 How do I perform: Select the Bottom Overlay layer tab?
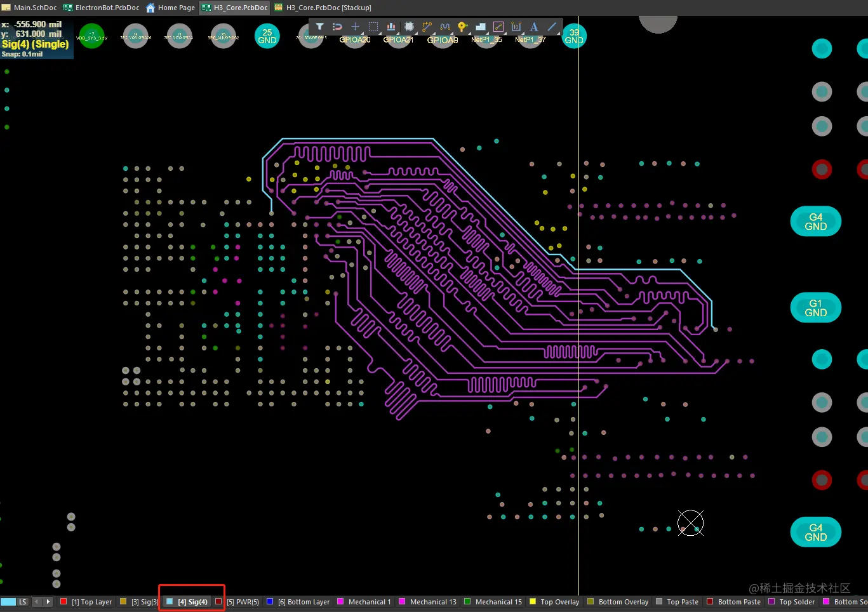pyautogui.click(x=618, y=602)
